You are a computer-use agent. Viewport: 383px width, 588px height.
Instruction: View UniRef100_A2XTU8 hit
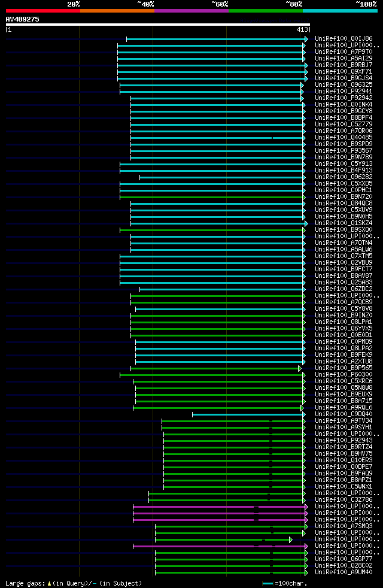[x=344, y=362]
